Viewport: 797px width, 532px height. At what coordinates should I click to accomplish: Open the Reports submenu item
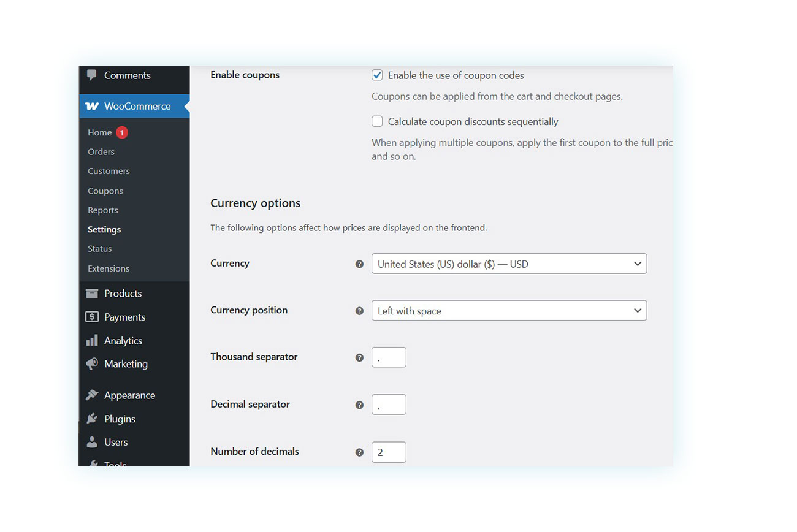pyautogui.click(x=103, y=210)
